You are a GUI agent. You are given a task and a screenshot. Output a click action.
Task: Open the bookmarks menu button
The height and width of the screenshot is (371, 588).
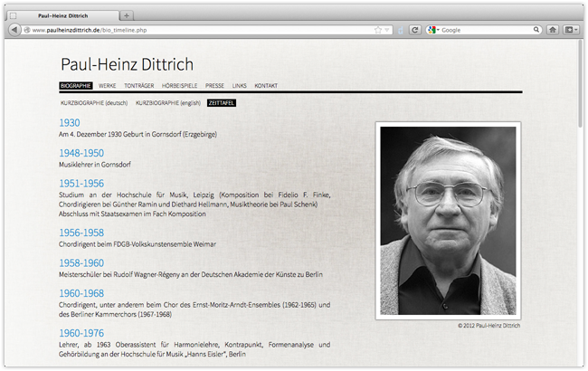click(x=571, y=30)
